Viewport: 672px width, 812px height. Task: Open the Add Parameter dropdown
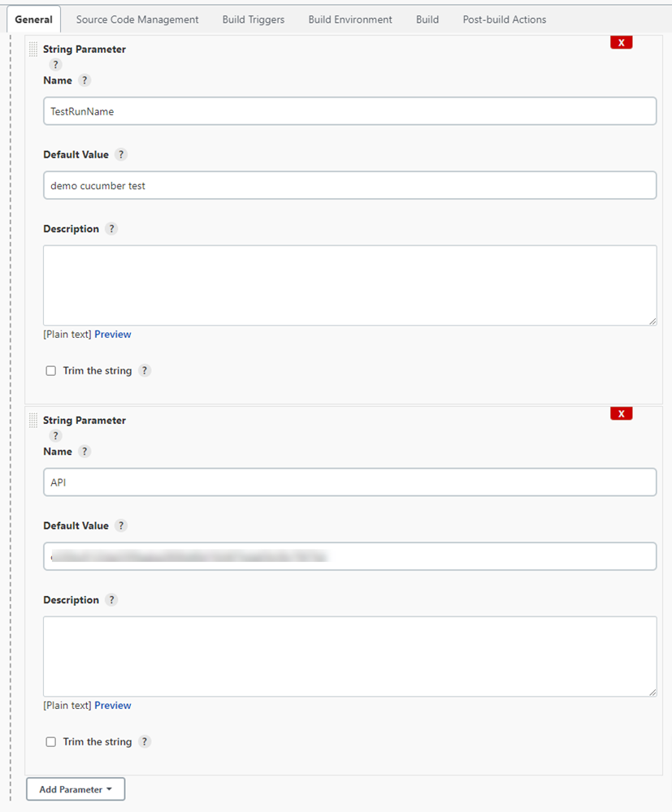click(x=76, y=789)
